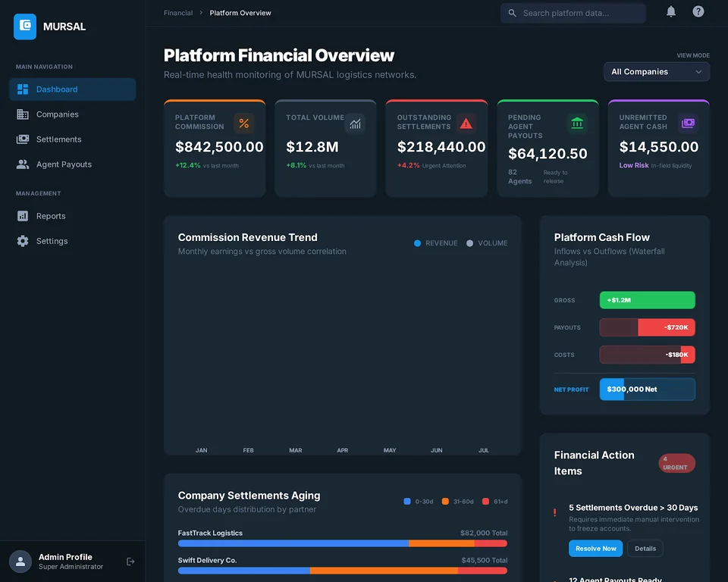Click the red exclamation icon beside Settlements Overdue

click(x=555, y=512)
